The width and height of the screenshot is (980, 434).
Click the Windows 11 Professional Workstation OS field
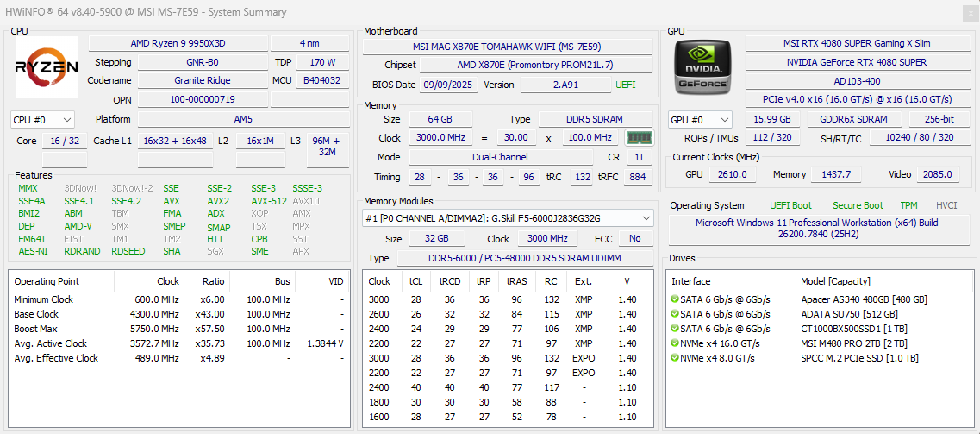click(x=818, y=230)
